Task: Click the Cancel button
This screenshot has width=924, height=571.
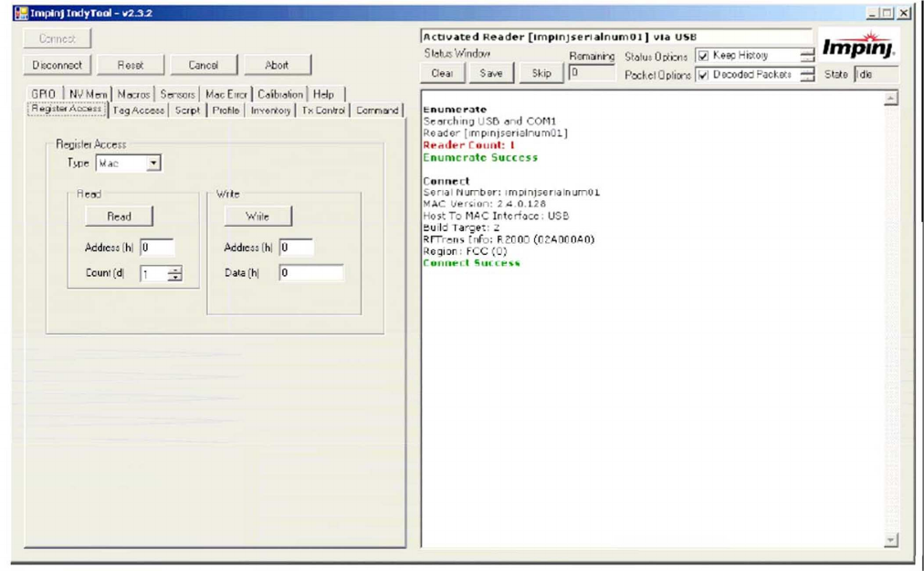Action: (x=204, y=66)
